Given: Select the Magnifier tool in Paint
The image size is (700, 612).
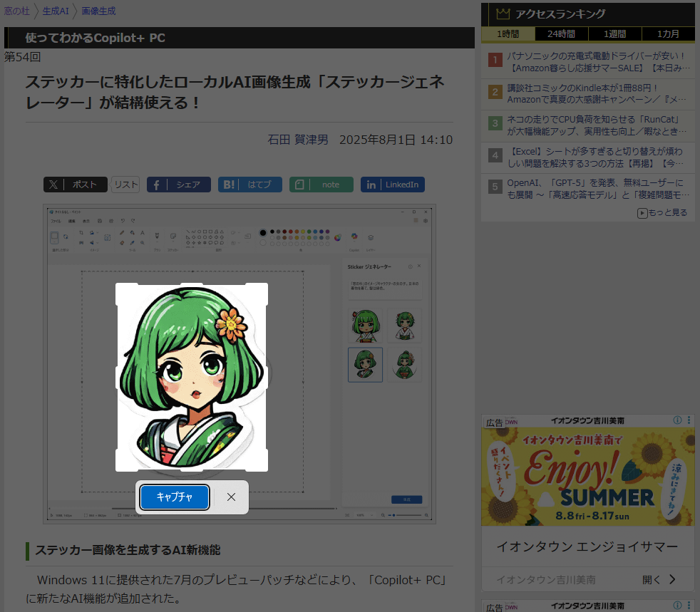Looking at the screenshot, I should pyautogui.click(x=142, y=242).
